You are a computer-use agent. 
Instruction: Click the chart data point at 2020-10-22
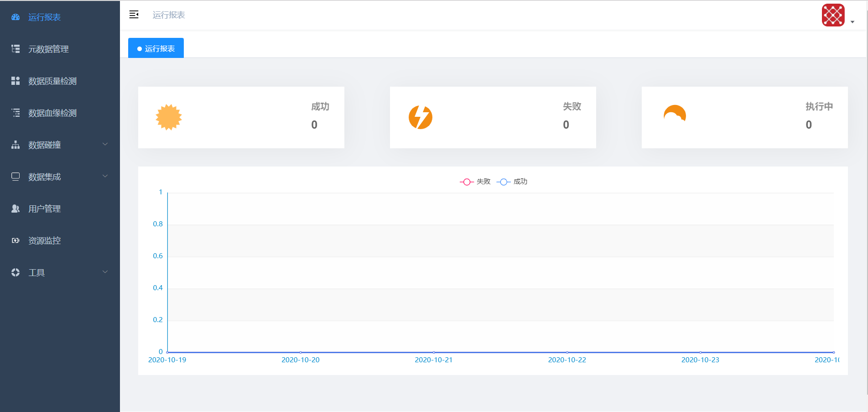point(567,352)
